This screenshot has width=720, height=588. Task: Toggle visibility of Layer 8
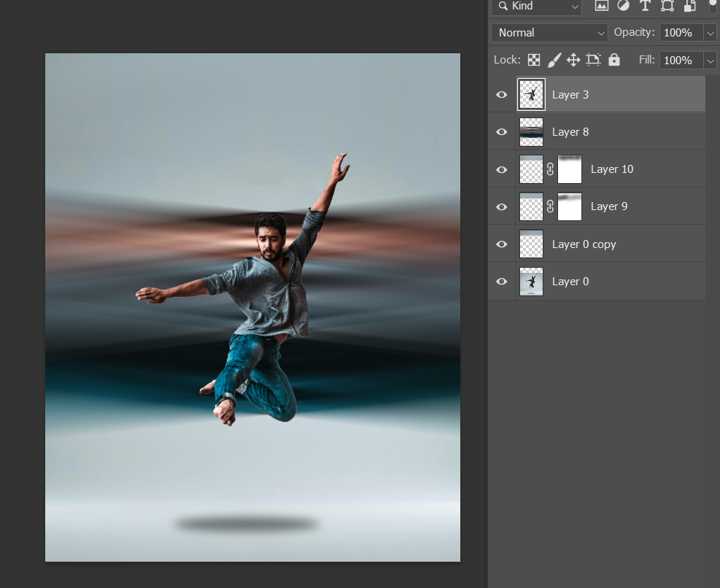click(x=501, y=132)
